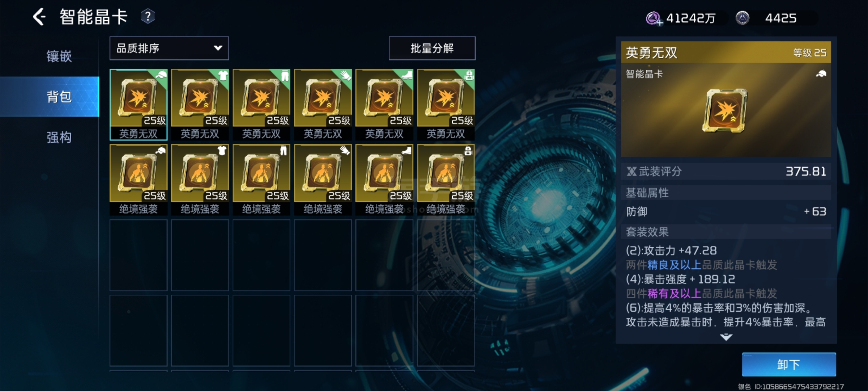Tap the silver coin currency icon
Screen dimensions: 868x391
coord(743,18)
